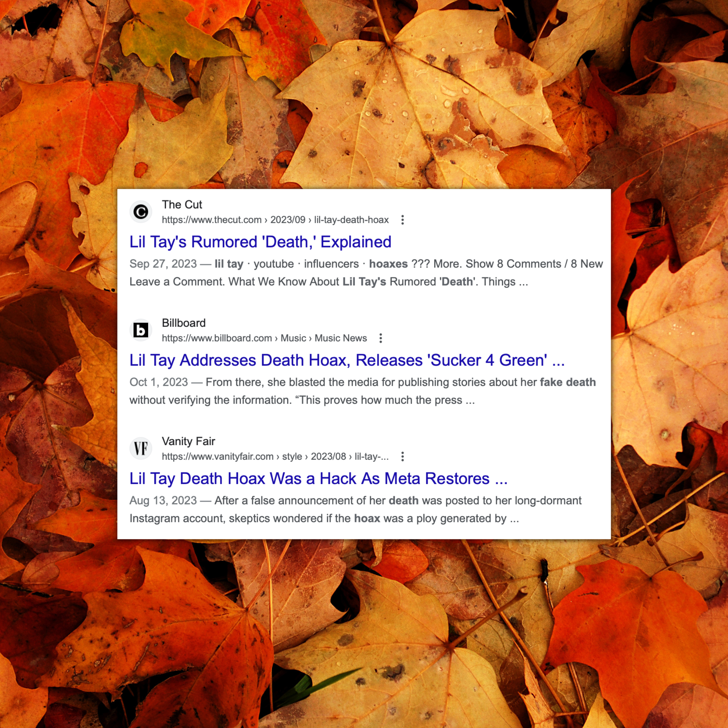Click 'Aug 13, 2023' date in Vanity Fair snippet
The width and height of the screenshot is (728, 728).
tap(163, 500)
